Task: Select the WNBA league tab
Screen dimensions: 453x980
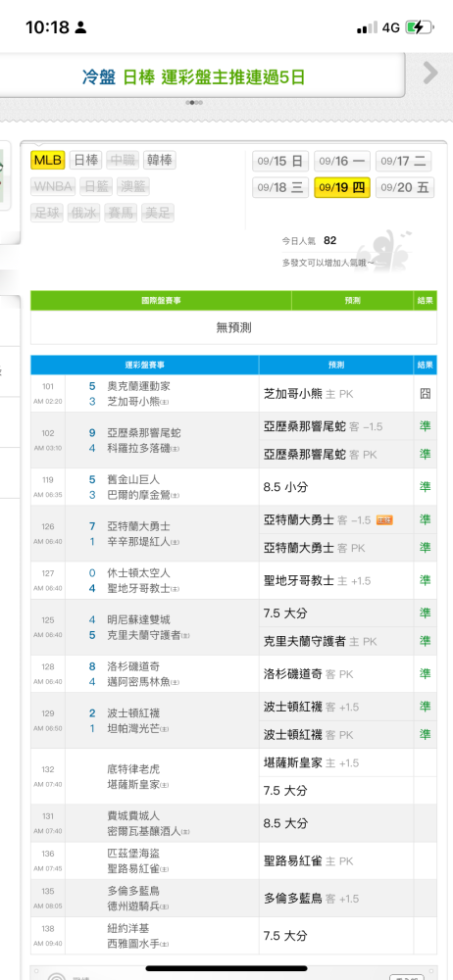Action: [x=53, y=187]
